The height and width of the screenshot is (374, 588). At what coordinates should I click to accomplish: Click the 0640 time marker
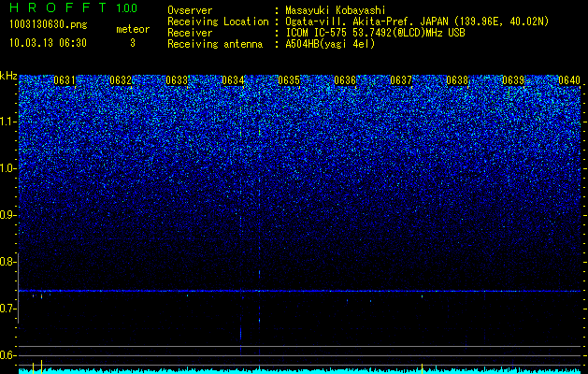(x=569, y=80)
